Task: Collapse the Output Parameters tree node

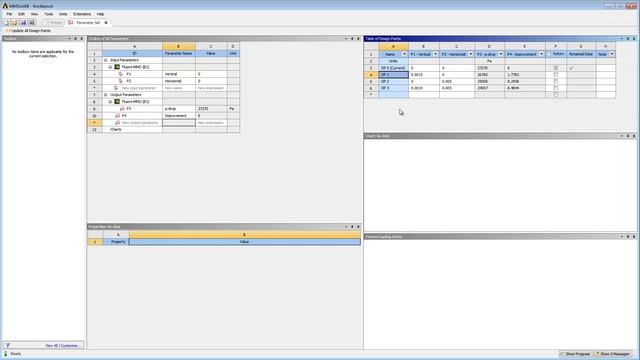Action: pyautogui.click(x=105, y=95)
